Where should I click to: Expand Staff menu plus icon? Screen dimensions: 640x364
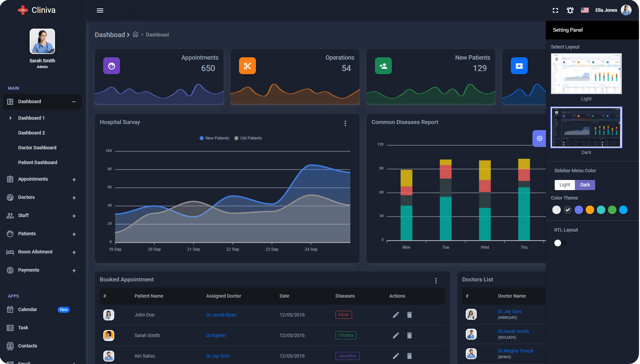pos(74,216)
